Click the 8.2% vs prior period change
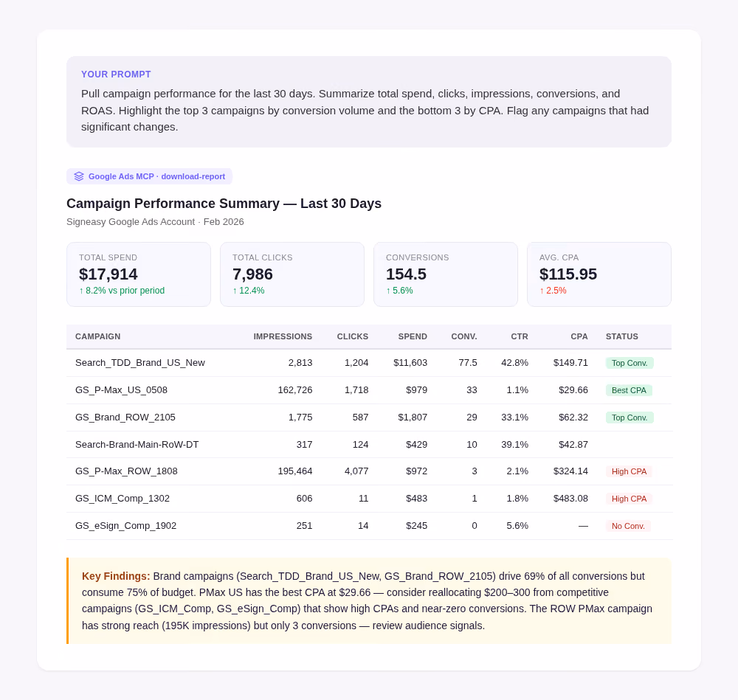The width and height of the screenshot is (738, 700). 122,291
